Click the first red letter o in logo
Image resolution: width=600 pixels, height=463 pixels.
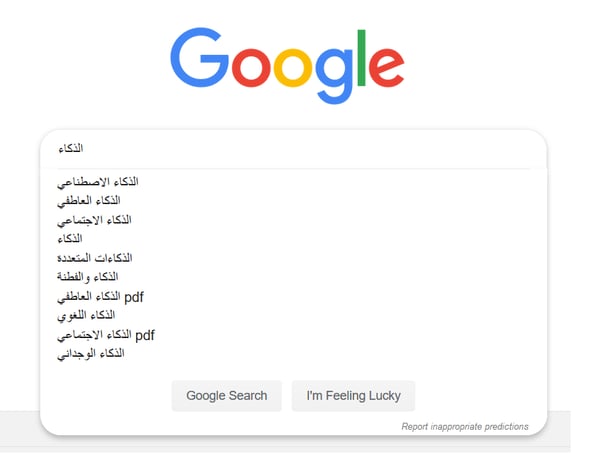[251, 68]
